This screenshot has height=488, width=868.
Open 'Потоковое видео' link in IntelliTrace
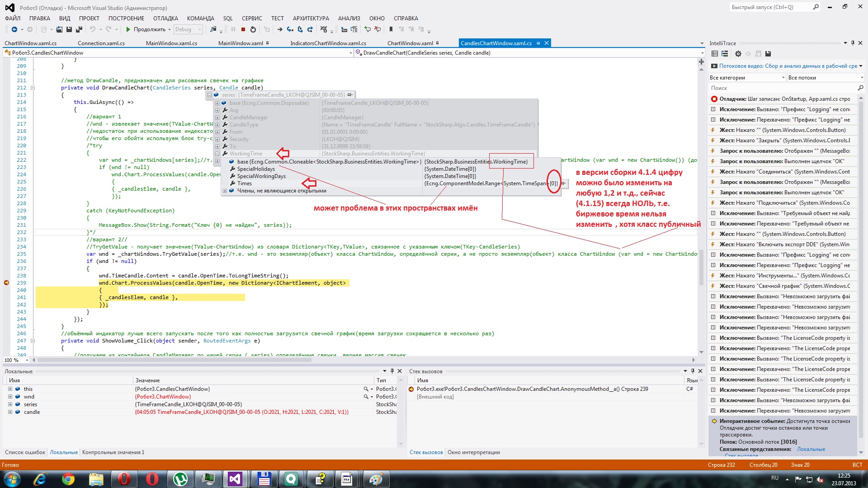tap(788, 66)
